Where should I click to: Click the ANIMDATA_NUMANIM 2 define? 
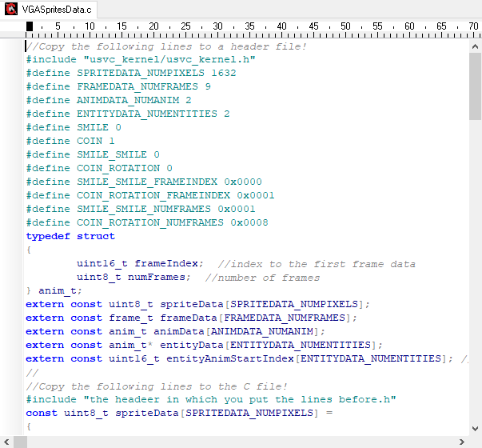pyautogui.click(x=109, y=100)
